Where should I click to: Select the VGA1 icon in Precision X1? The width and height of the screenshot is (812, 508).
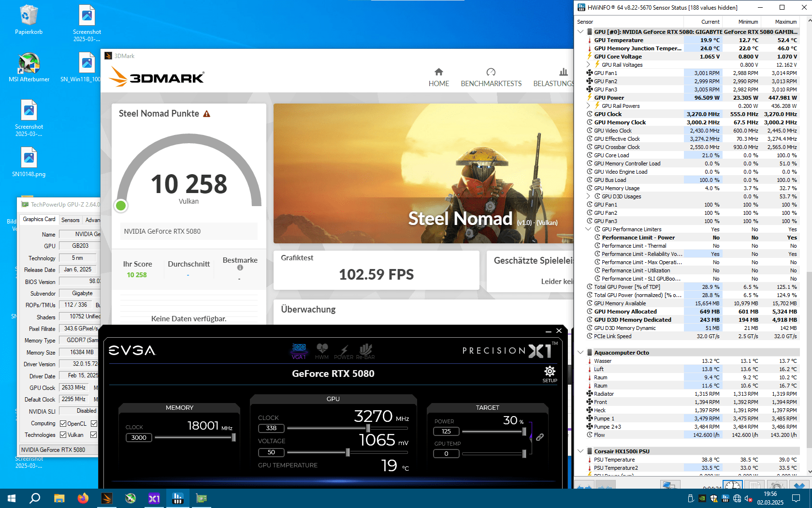[x=299, y=351]
